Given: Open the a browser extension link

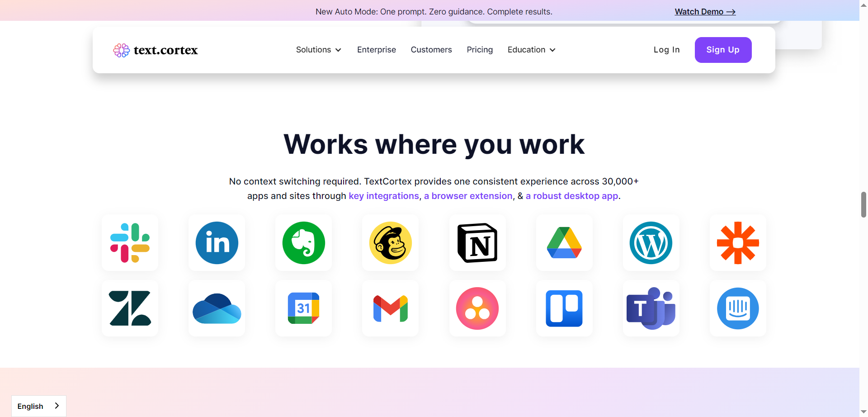Looking at the screenshot, I should pos(468,196).
